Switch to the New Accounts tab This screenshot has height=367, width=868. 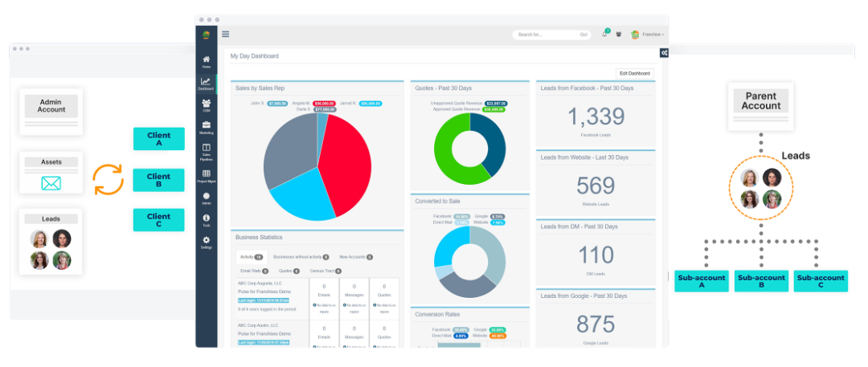tap(355, 257)
